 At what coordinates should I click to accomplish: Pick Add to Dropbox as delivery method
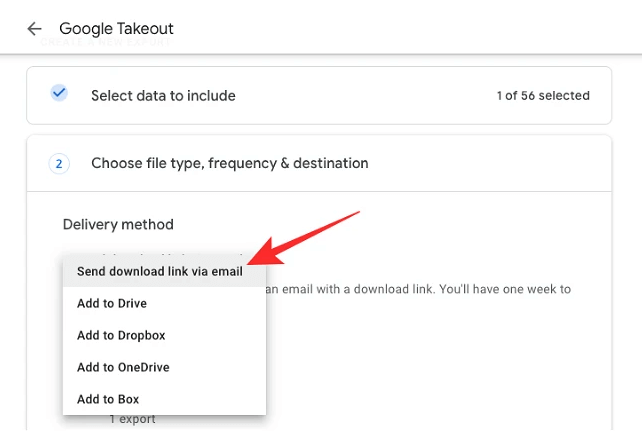click(x=164, y=335)
